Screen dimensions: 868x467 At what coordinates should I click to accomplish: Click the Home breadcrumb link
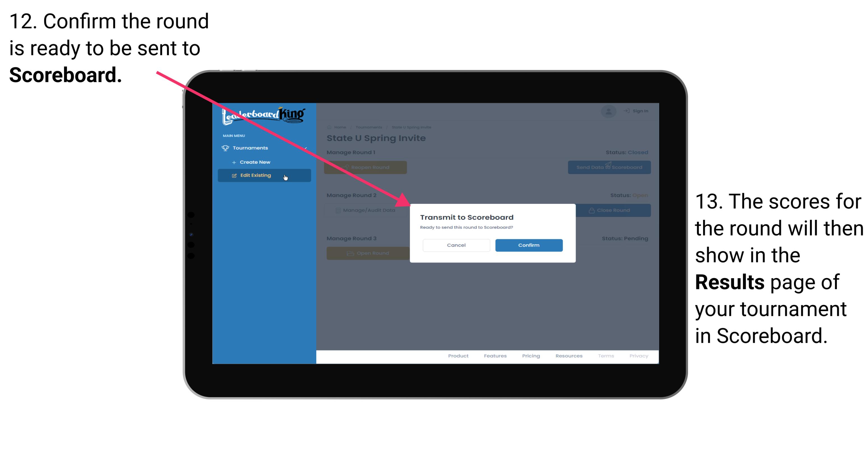click(339, 127)
